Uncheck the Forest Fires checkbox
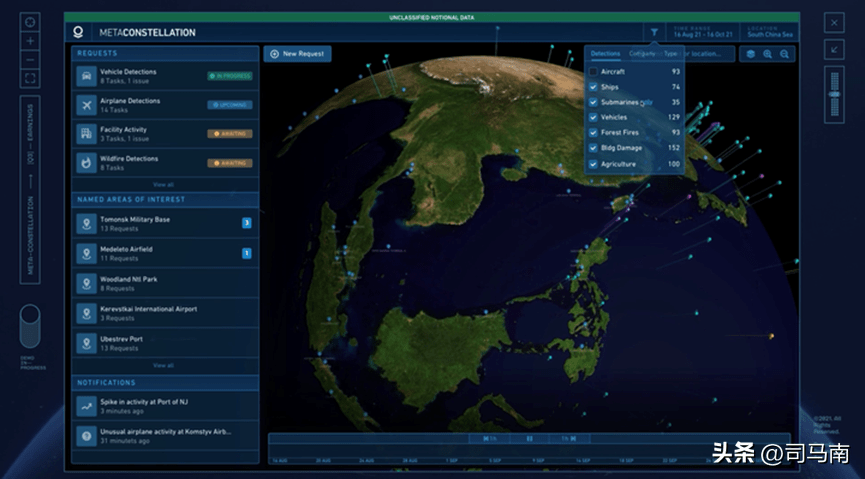The height and width of the screenshot is (479, 865). (x=593, y=132)
